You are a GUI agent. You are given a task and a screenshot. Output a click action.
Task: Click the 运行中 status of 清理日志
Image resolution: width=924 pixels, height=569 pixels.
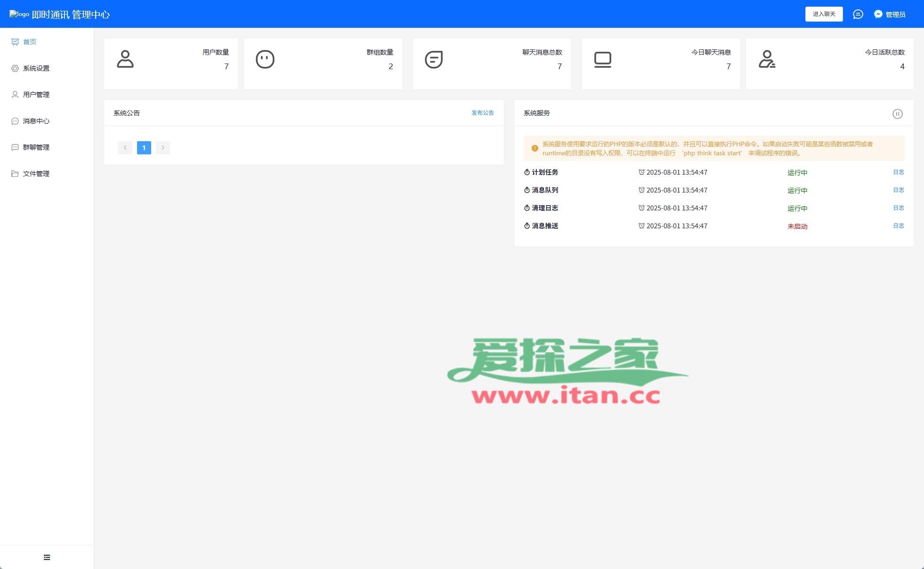click(797, 208)
